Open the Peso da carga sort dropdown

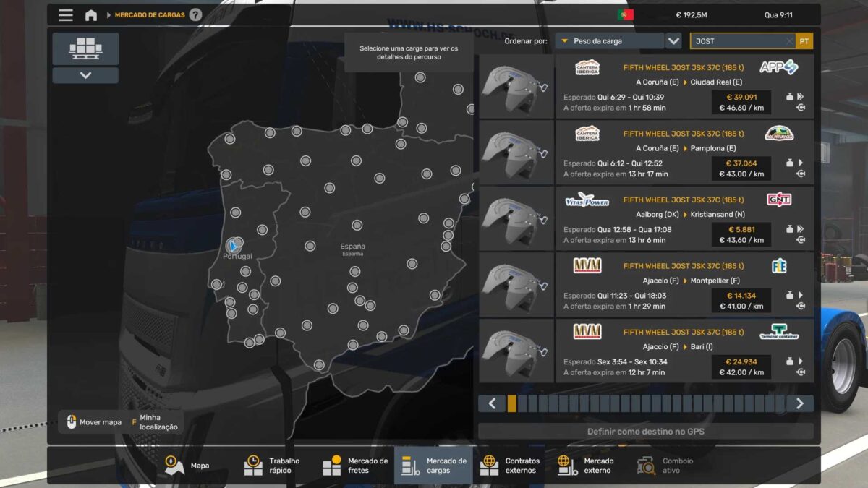[610, 41]
